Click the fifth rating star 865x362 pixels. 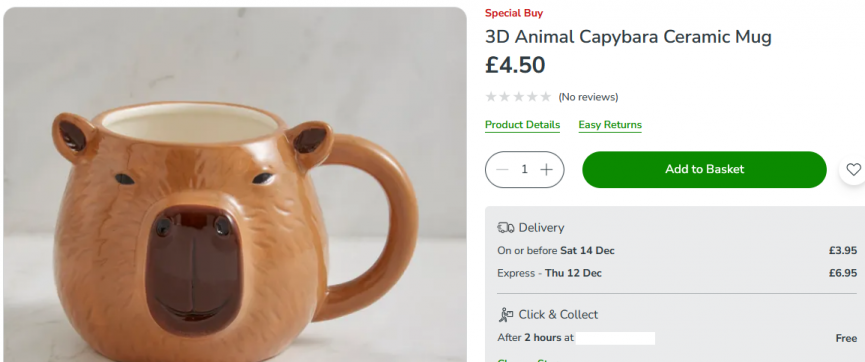coord(546,97)
